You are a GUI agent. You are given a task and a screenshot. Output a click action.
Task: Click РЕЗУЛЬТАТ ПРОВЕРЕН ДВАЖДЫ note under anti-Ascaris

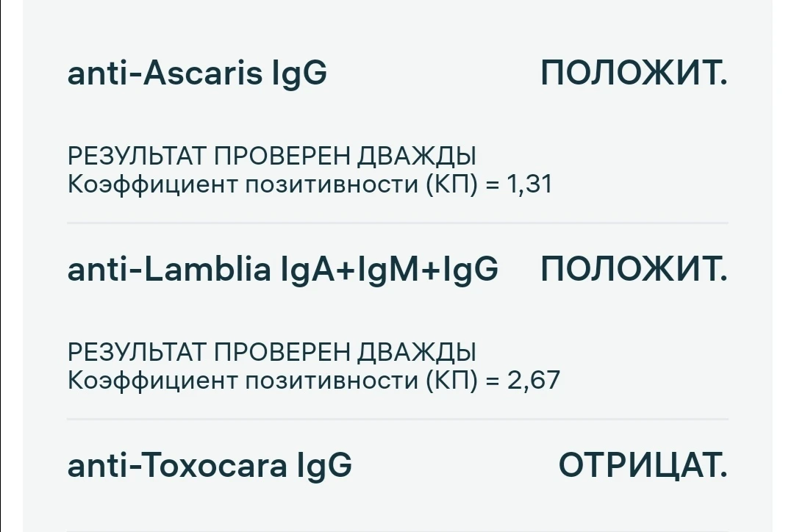click(x=272, y=156)
